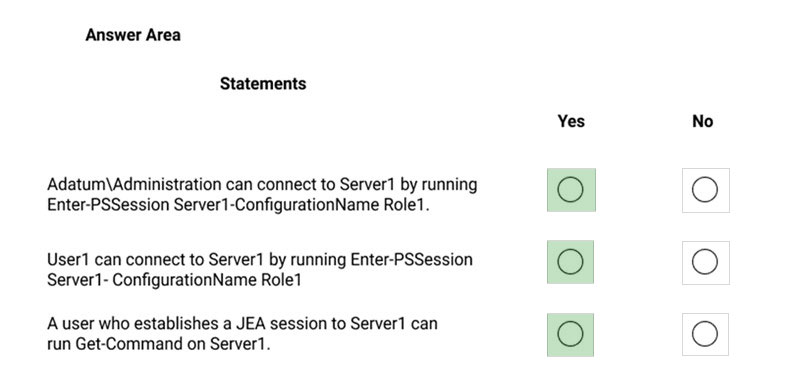809x374 pixels.
Task: Select Yes for the Adatum\Administration statement
Action: pos(571,190)
